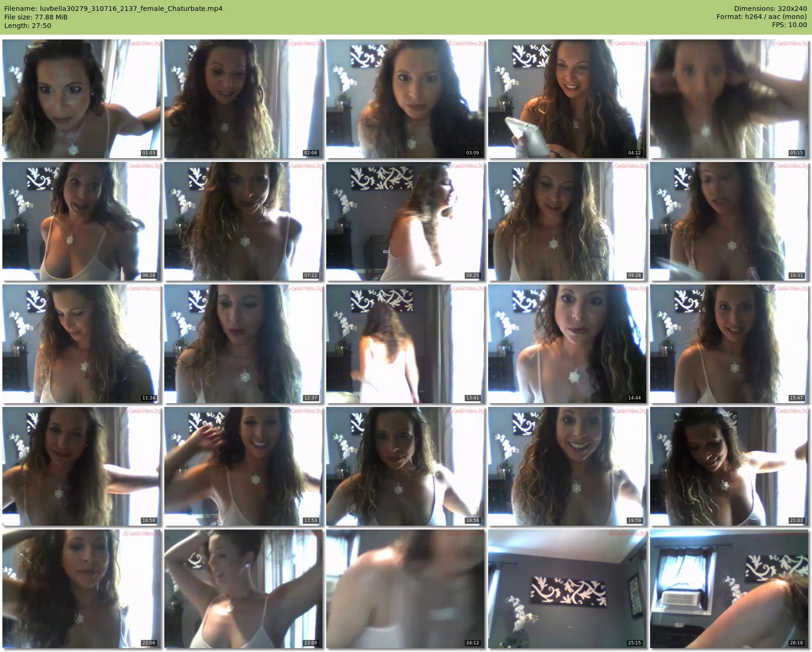812x652 pixels.
Task: Open the frame labeled 19:59
Action: tap(567, 466)
